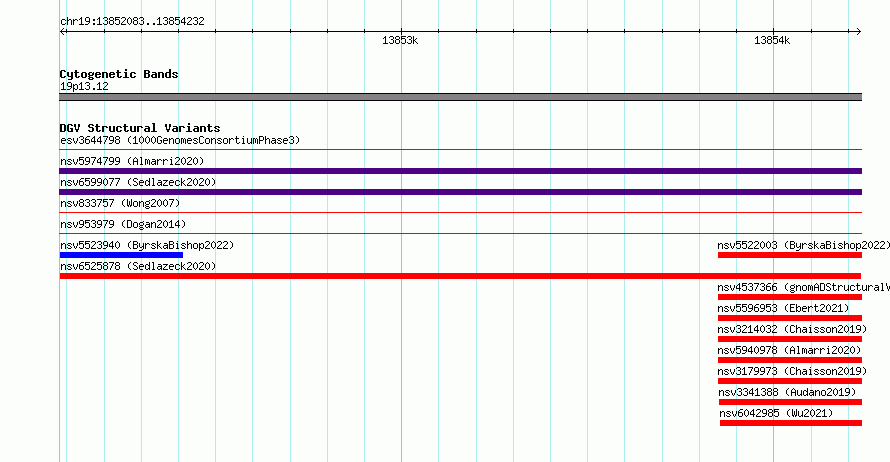The width and height of the screenshot is (890, 462).
Task: Open the nsv3341388 Audano2019 label
Action: (787, 392)
